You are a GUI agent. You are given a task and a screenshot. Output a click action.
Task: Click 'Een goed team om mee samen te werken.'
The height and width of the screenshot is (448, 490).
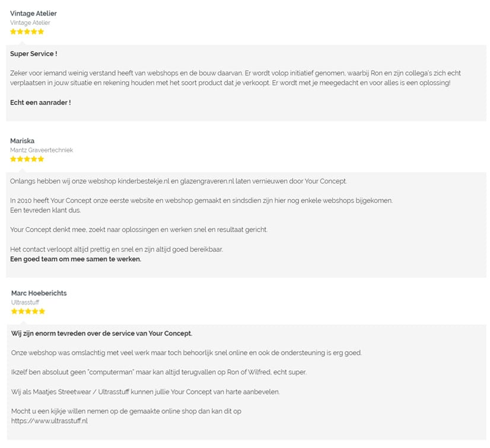[75, 259]
